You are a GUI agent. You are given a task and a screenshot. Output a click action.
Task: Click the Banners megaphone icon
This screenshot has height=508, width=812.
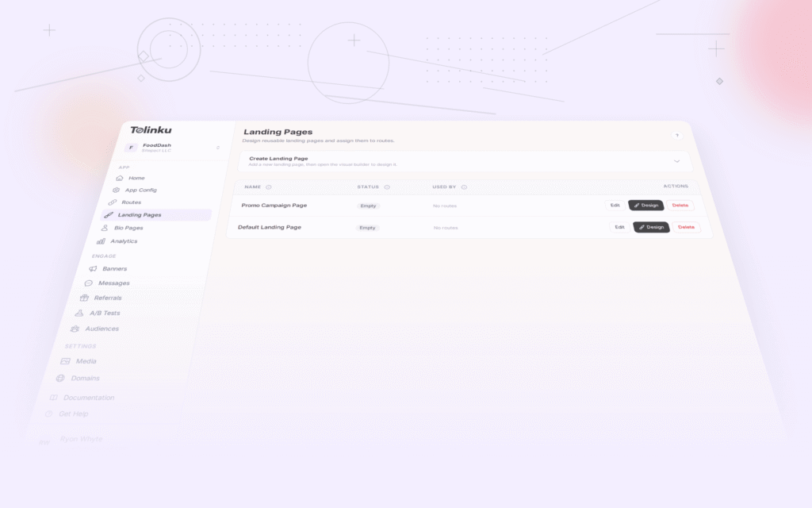93,268
